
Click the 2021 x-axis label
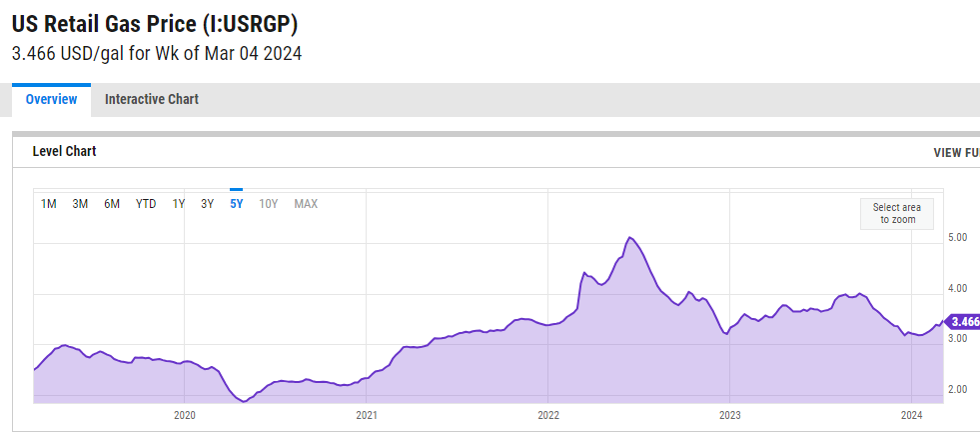pyautogui.click(x=367, y=414)
